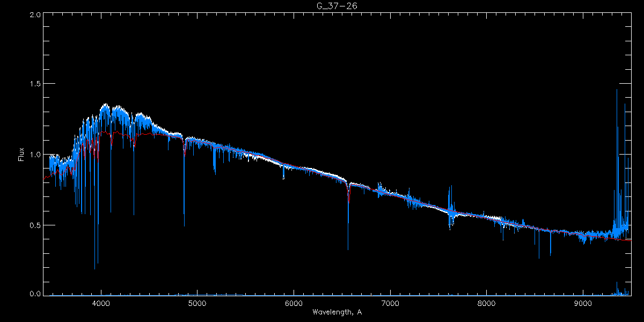Screen dimensions: 644x322
Task: Click the 2.0 flux tick label
Action: (35, 14)
